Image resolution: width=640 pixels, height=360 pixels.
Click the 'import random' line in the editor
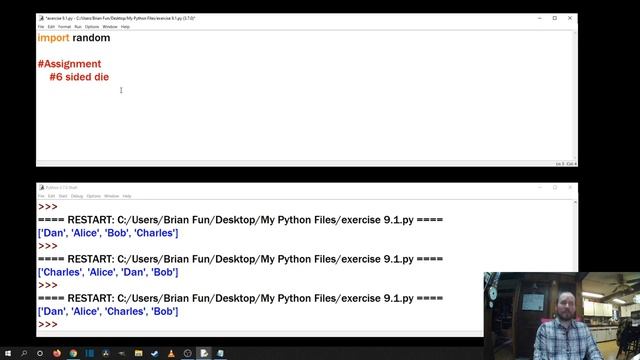[74, 38]
